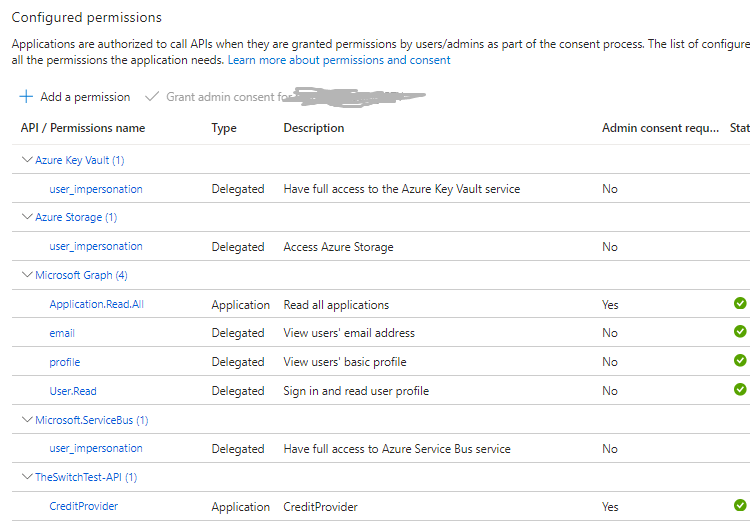Click Add a permission button text
750x532 pixels.
[85, 97]
